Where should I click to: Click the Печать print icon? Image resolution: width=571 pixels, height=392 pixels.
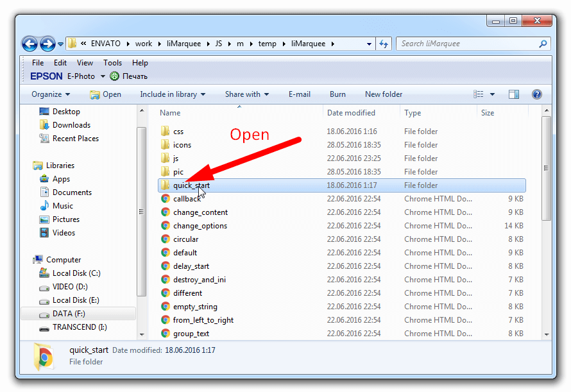[x=115, y=76]
